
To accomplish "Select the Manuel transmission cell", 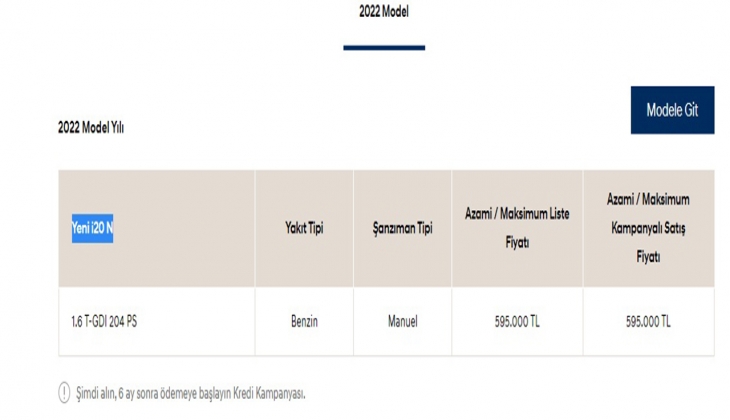I will (x=402, y=322).
